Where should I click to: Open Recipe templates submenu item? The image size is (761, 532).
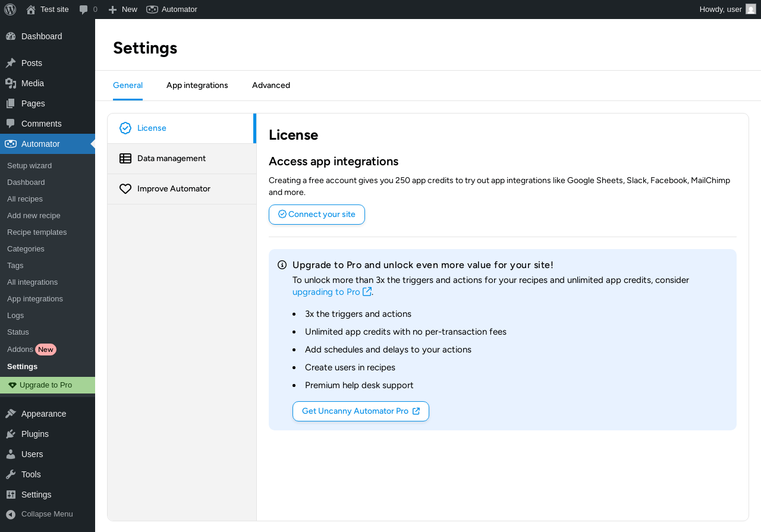(x=48, y=232)
